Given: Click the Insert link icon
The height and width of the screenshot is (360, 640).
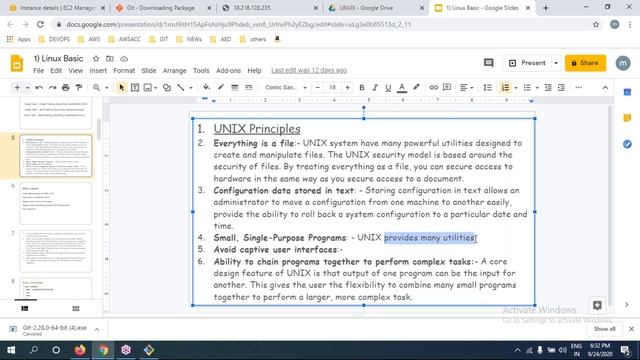Looking at the screenshot, I should (433, 87).
